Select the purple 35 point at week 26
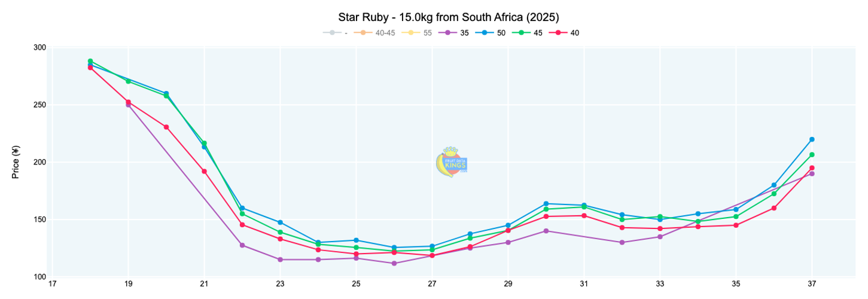The width and height of the screenshot is (868, 299). point(394,263)
